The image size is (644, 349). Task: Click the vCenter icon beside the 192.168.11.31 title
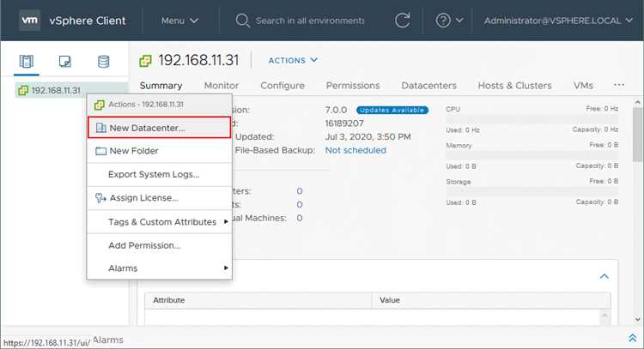click(145, 61)
